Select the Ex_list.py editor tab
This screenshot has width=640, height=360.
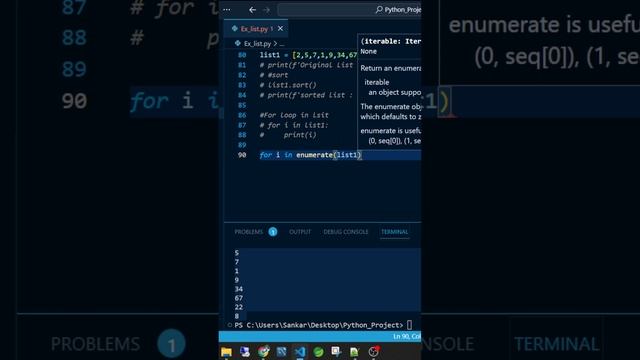pos(256,29)
